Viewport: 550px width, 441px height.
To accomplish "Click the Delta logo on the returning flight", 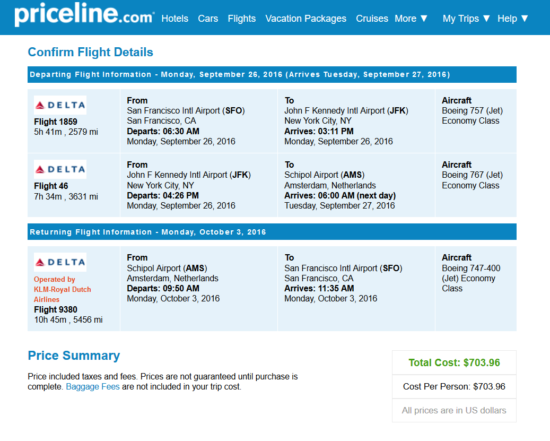I will click(60, 262).
